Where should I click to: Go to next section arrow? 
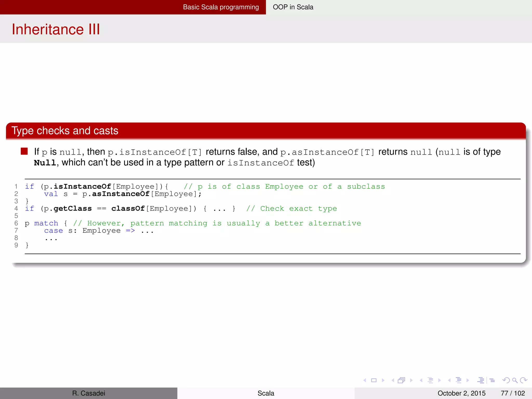[x=468, y=380]
